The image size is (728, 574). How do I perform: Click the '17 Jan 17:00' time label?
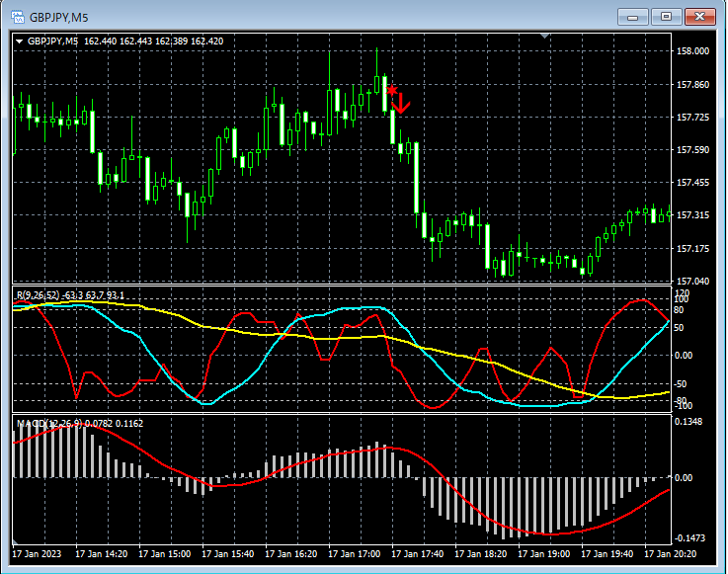(355, 554)
